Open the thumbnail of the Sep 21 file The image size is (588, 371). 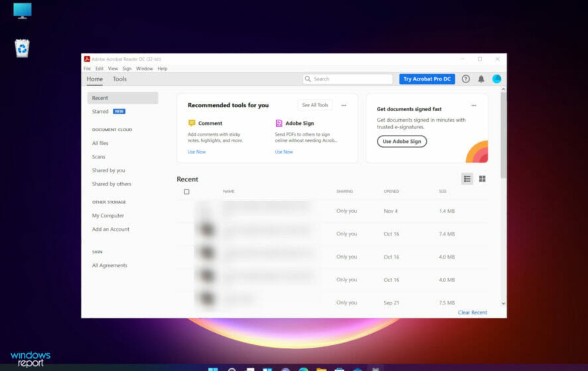(x=206, y=299)
